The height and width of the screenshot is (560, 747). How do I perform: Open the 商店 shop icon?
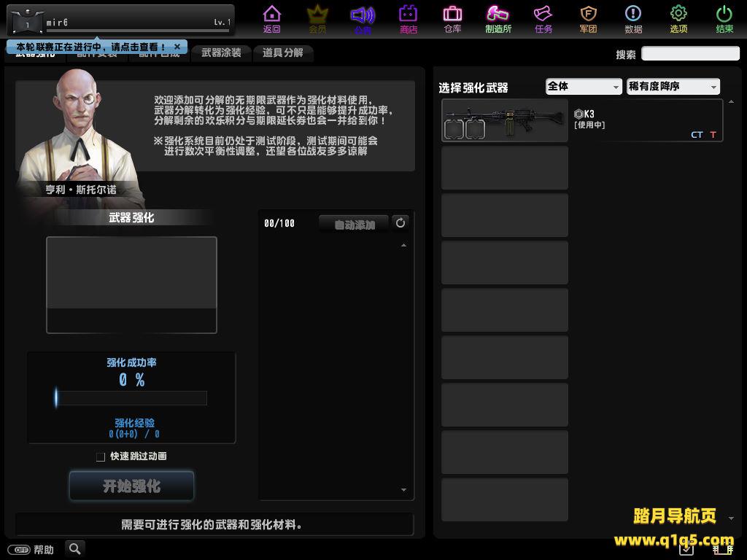[x=409, y=18]
